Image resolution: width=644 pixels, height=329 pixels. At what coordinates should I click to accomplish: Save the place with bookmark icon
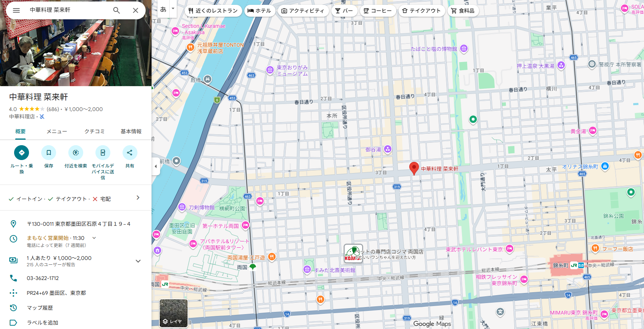click(49, 153)
